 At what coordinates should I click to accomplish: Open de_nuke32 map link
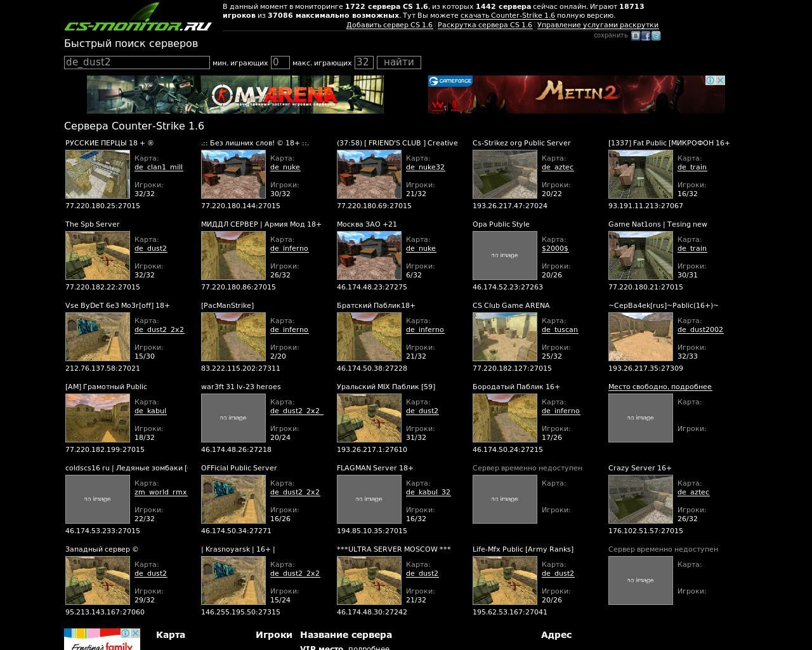point(425,167)
